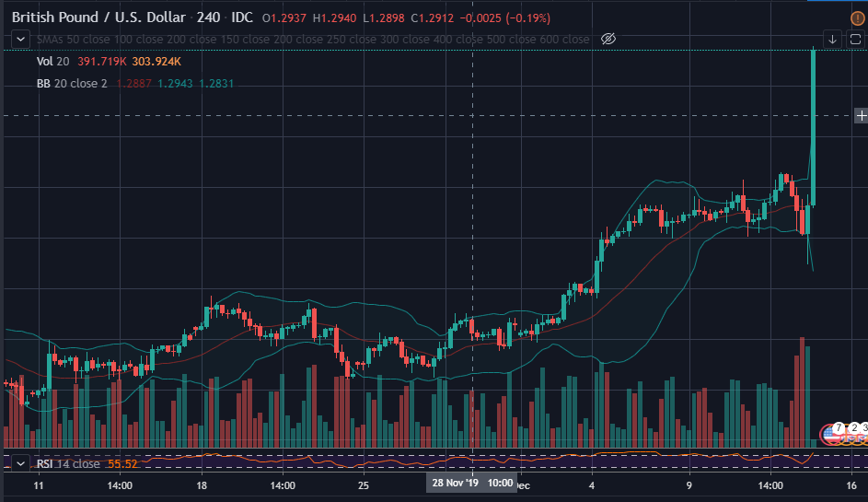Click open price O1.2937
Viewport: 868px width, 502px height.
284,18
